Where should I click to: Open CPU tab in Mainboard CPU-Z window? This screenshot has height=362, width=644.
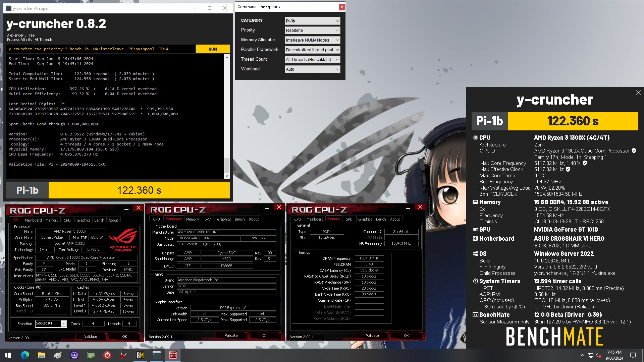click(x=156, y=219)
